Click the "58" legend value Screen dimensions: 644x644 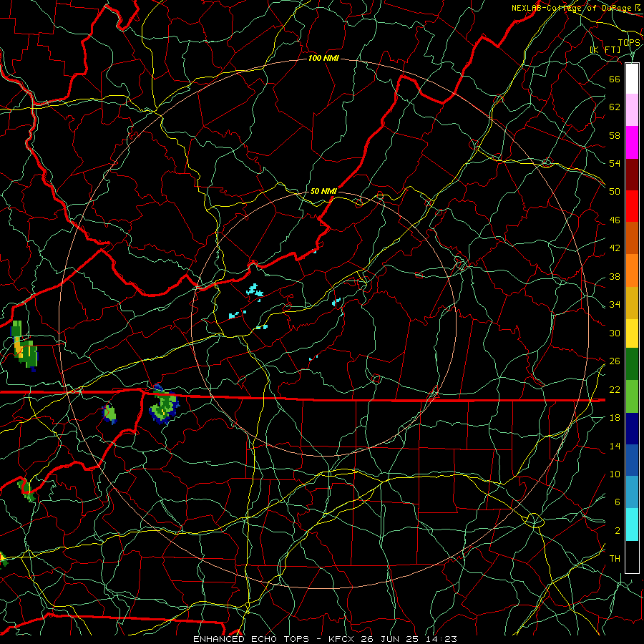[x=615, y=135]
